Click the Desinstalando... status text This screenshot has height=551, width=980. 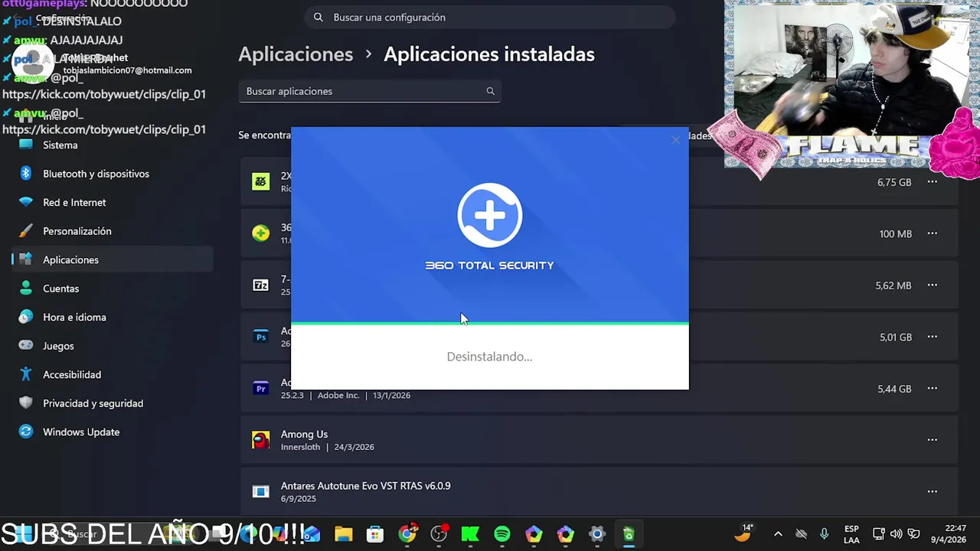[489, 357]
